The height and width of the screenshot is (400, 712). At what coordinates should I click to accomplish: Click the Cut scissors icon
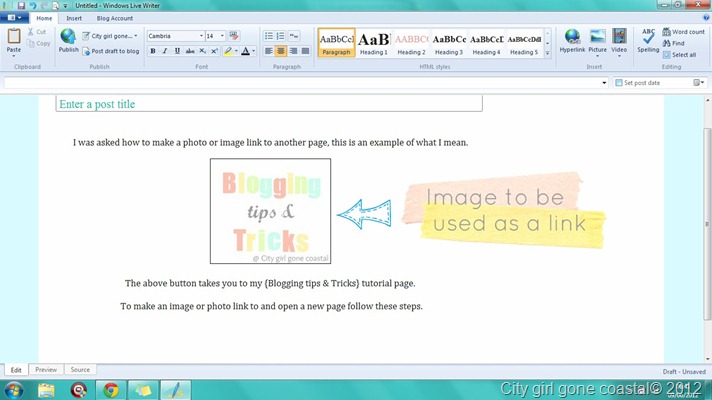(30, 32)
